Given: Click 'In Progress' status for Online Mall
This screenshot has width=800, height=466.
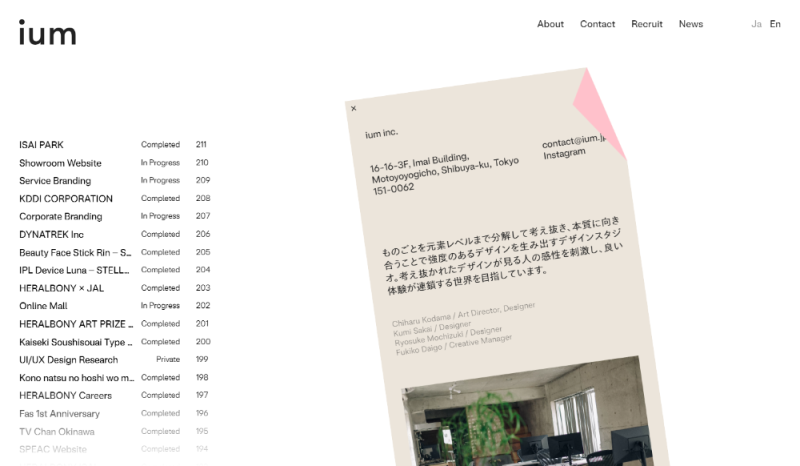Looking at the screenshot, I should pos(160,305).
